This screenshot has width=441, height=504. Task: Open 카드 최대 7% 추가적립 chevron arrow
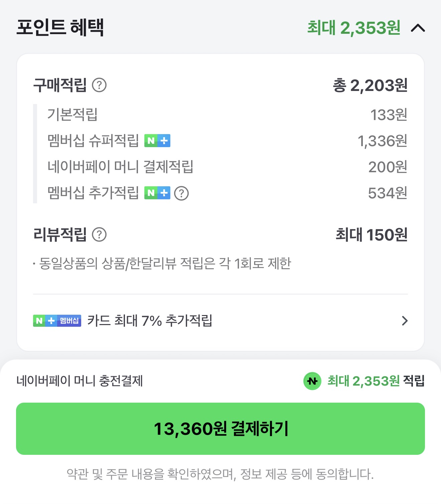point(405,321)
